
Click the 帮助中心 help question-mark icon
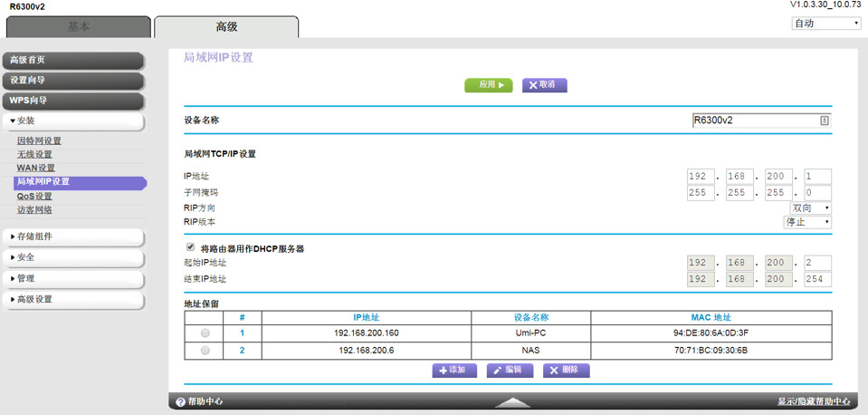click(180, 401)
